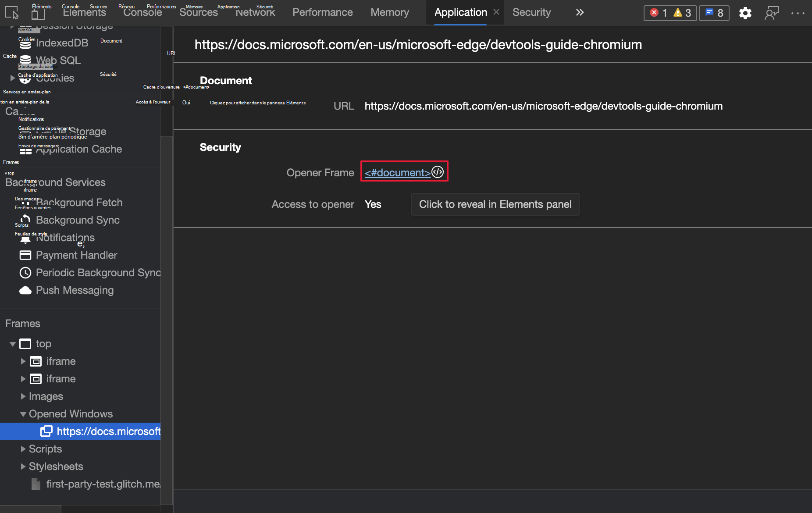This screenshot has height=513, width=812.
Task: Expand the second iframe node
Action: tap(23, 379)
